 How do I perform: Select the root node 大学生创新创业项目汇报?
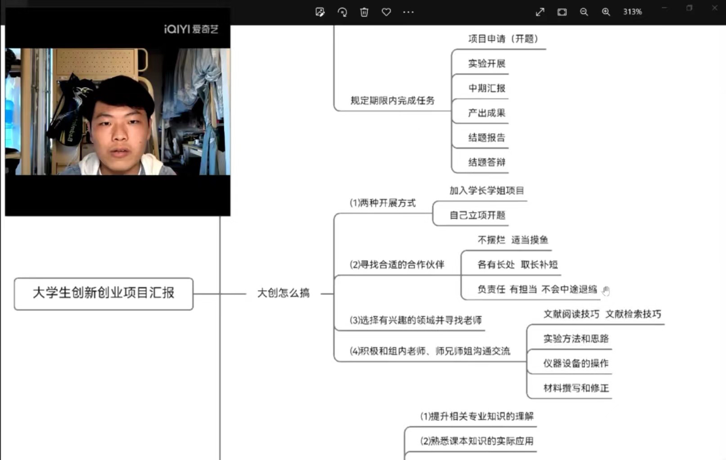pos(103,293)
